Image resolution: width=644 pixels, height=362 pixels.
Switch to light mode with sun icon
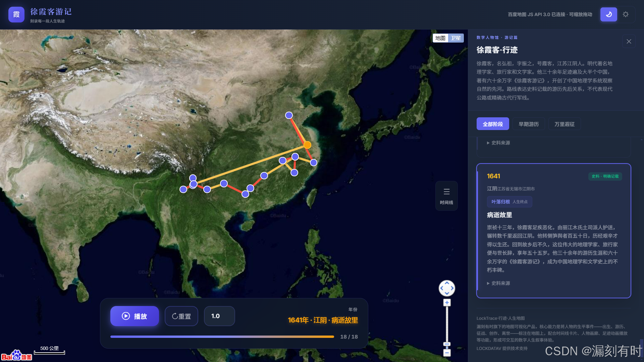coord(626,14)
